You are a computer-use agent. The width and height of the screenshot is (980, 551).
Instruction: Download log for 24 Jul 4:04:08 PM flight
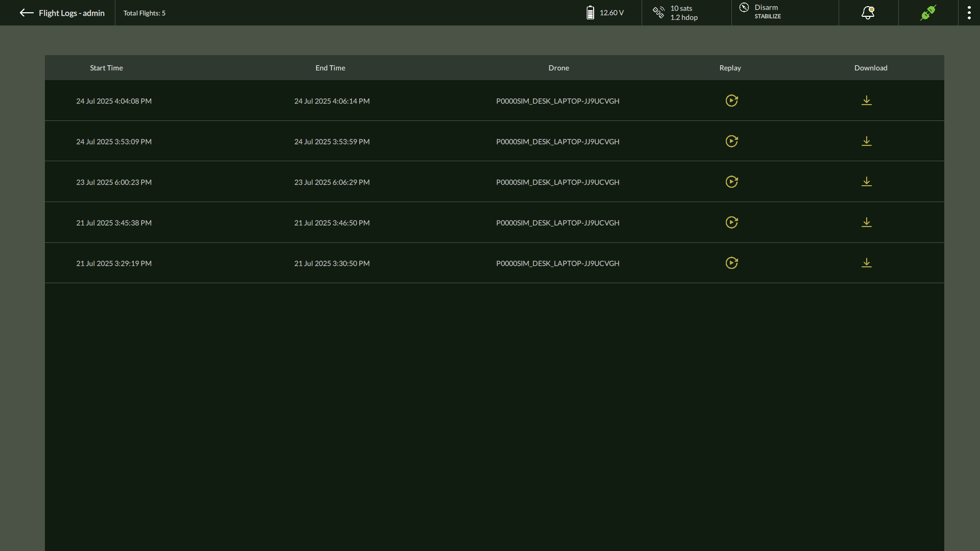[x=867, y=101]
